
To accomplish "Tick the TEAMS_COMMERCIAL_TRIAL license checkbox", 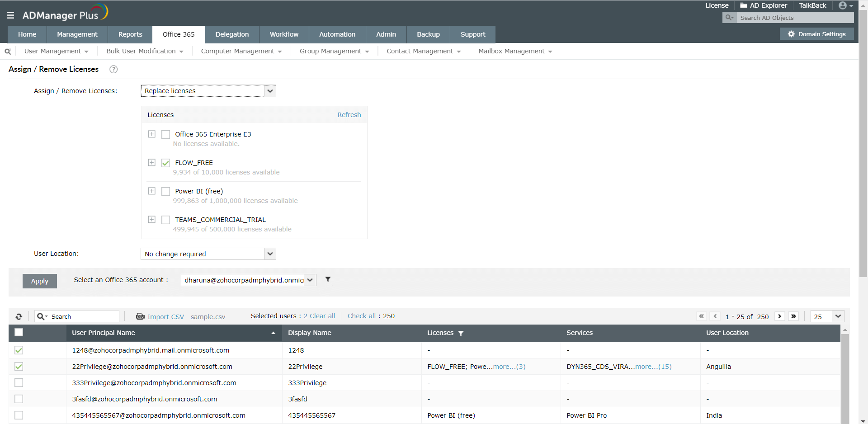I will pos(166,220).
